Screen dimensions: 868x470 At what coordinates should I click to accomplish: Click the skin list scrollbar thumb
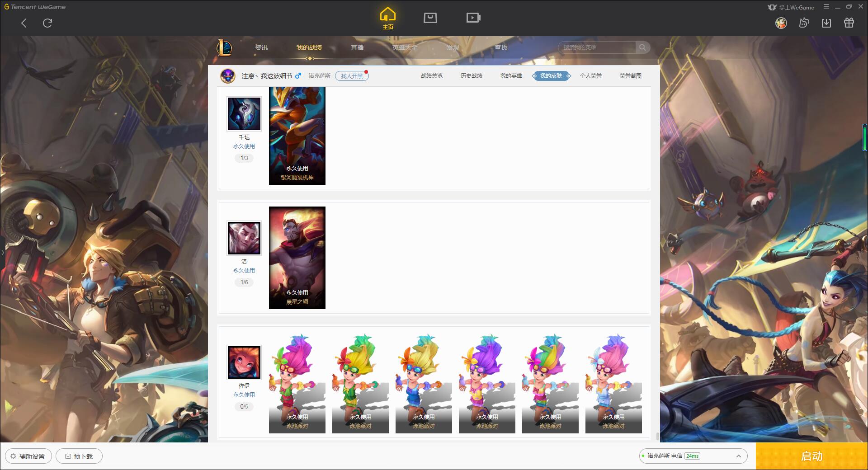click(657, 437)
